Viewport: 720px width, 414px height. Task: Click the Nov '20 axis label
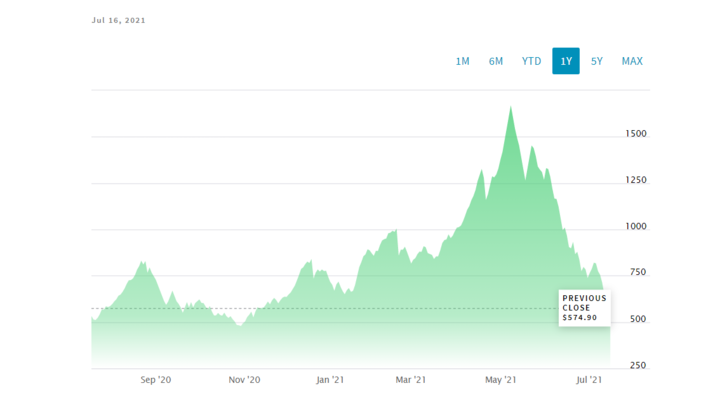pos(244,380)
